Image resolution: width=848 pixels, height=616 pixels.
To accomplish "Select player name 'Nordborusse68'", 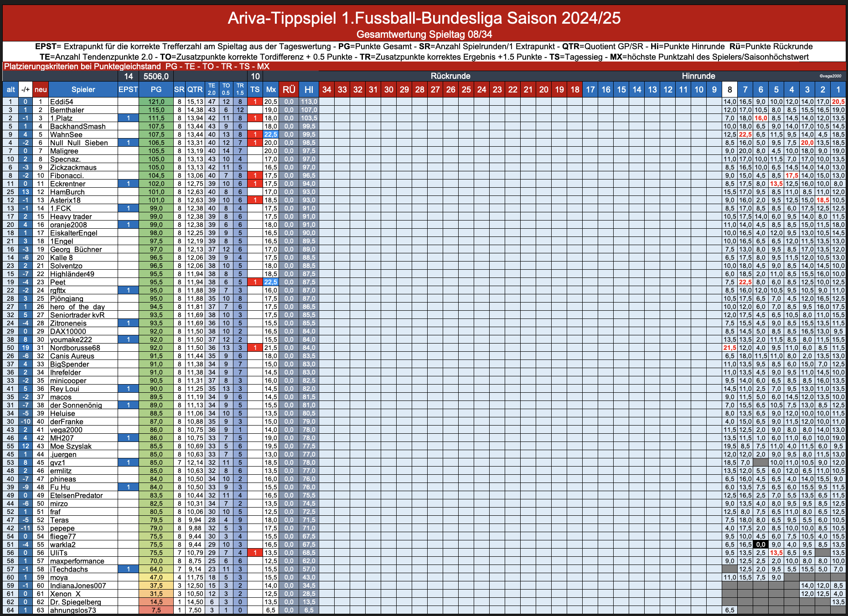I will (75, 348).
